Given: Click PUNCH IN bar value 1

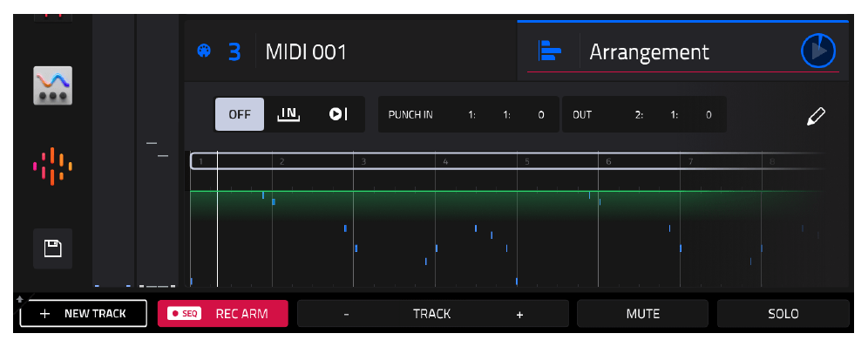Looking at the screenshot, I should 471,115.
